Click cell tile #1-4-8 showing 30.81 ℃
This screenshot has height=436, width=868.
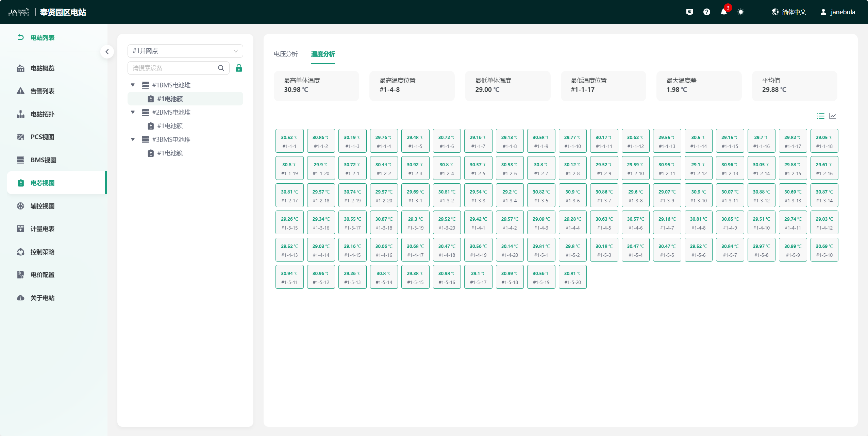698,223
